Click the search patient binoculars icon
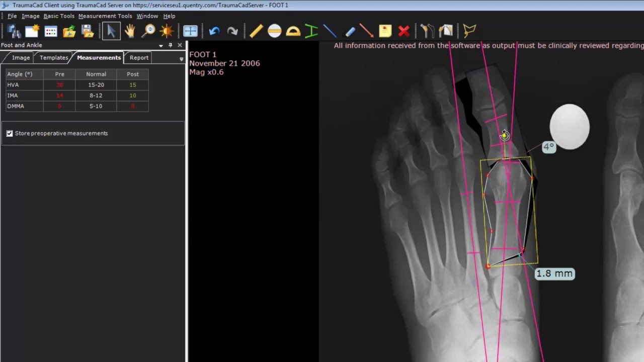The height and width of the screenshot is (362, 644). tap(14, 31)
